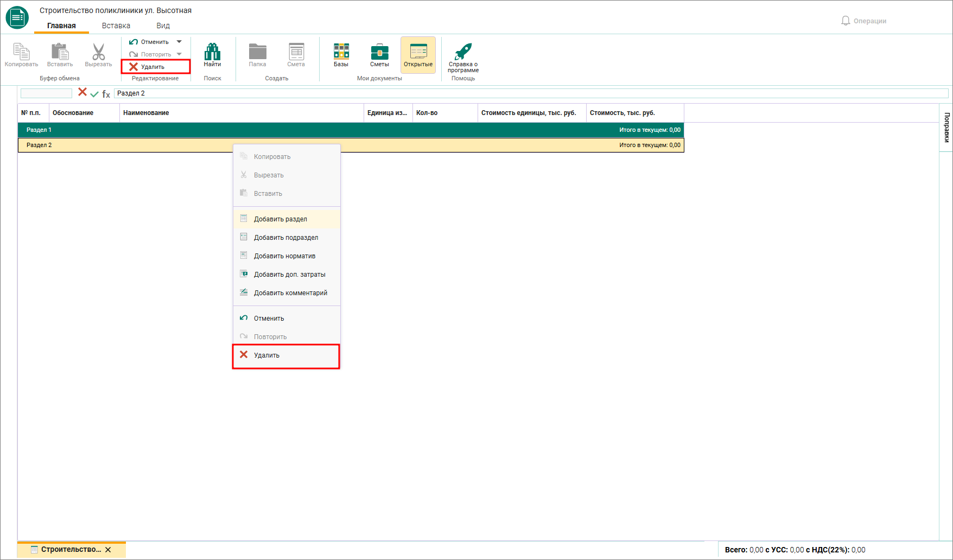Click the formula bar containing Раздел 2
This screenshot has height=560, width=953.
531,93
